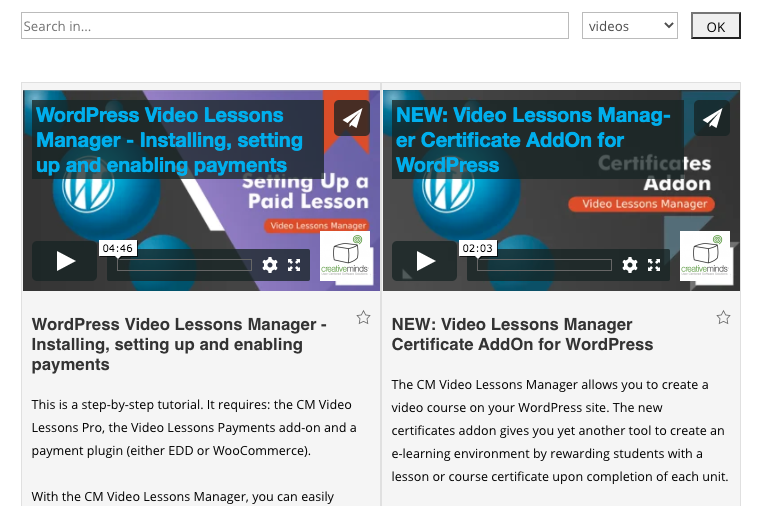Bookmark Certificate AddOn lesson star

723,317
